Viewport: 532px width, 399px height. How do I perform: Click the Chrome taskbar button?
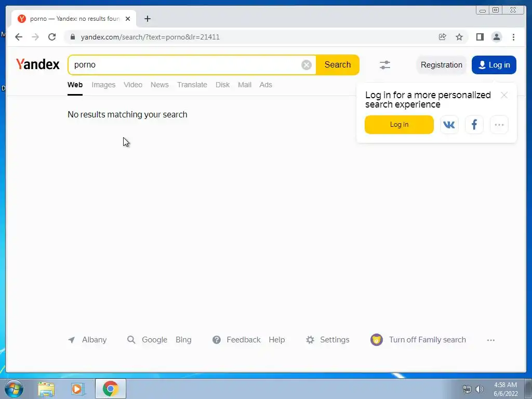click(x=111, y=389)
